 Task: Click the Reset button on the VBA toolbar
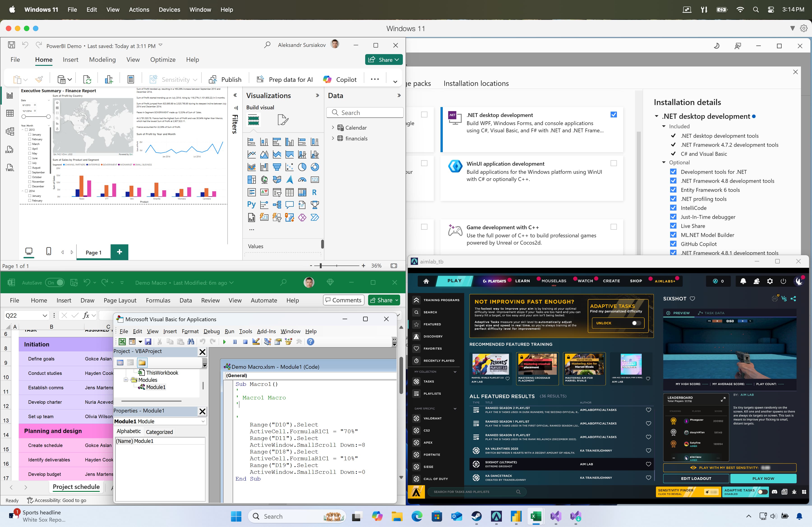[245, 342]
